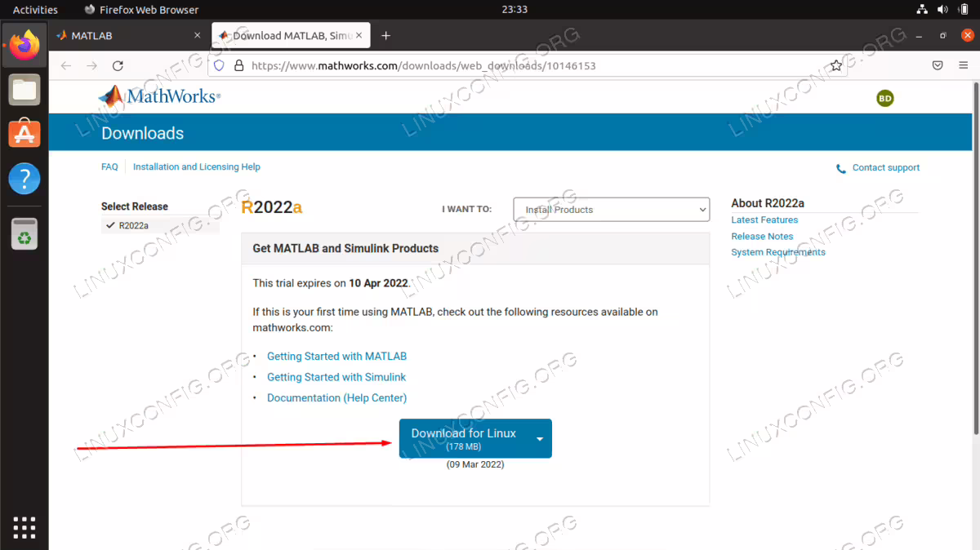980x550 pixels.
Task: Open the Release Notes link
Action: coord(762,236)
